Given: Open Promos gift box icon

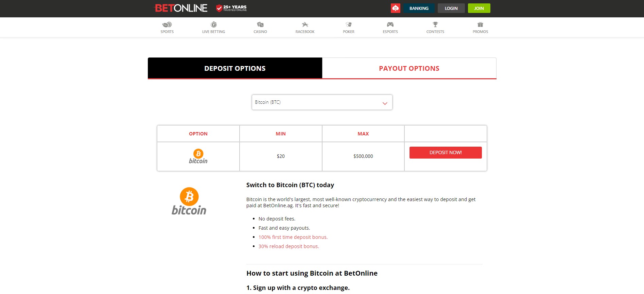Looking at the screenshot, I should tap(480, 24).
